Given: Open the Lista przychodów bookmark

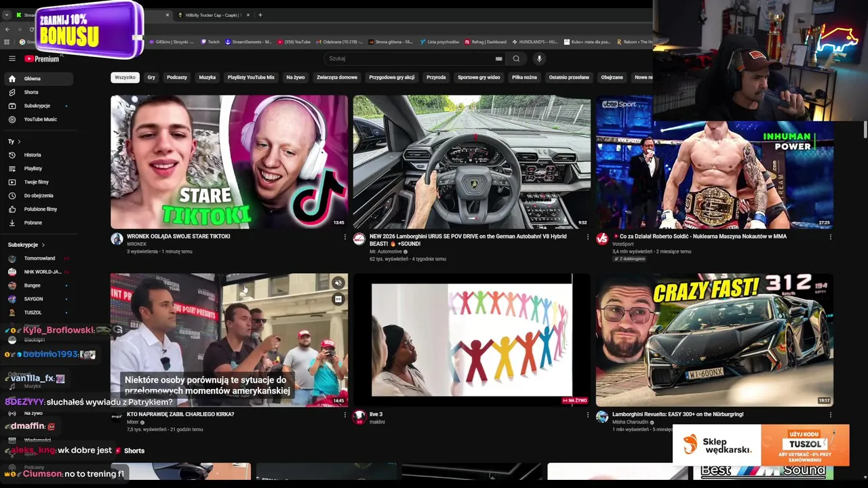Looking at the screenshot, I should click(439, 42).
